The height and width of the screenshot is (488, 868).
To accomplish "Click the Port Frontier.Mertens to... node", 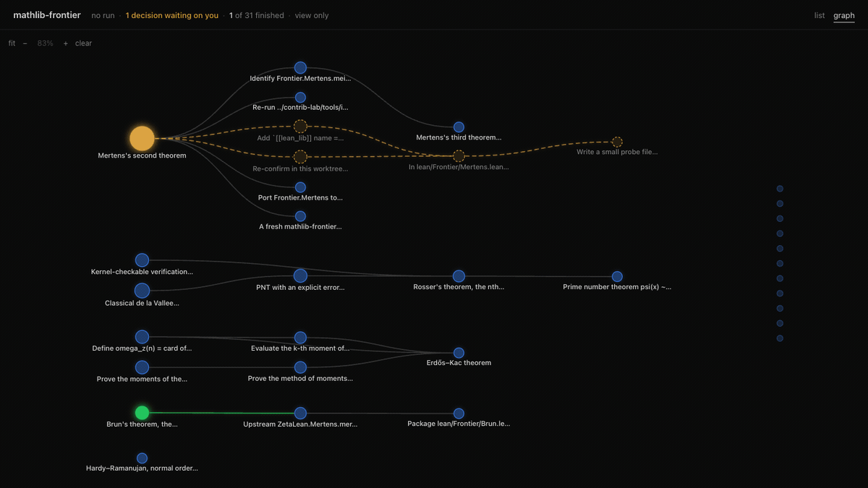I will click(300, 187).
